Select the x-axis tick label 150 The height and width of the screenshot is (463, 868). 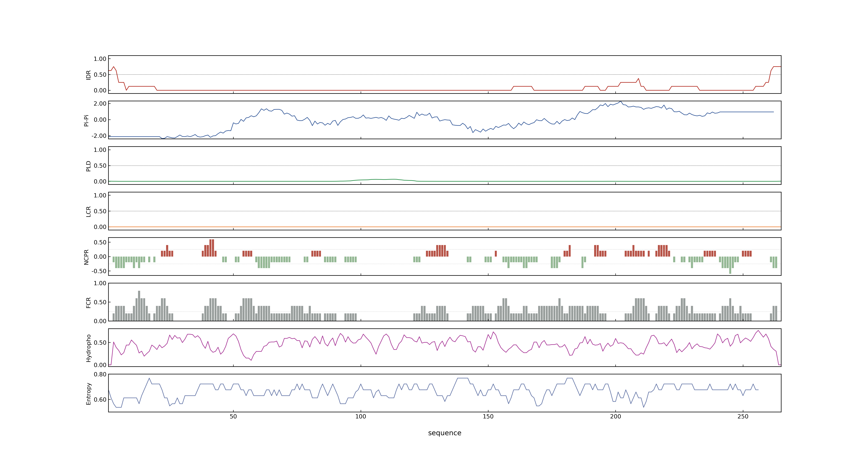coord(488,416)
